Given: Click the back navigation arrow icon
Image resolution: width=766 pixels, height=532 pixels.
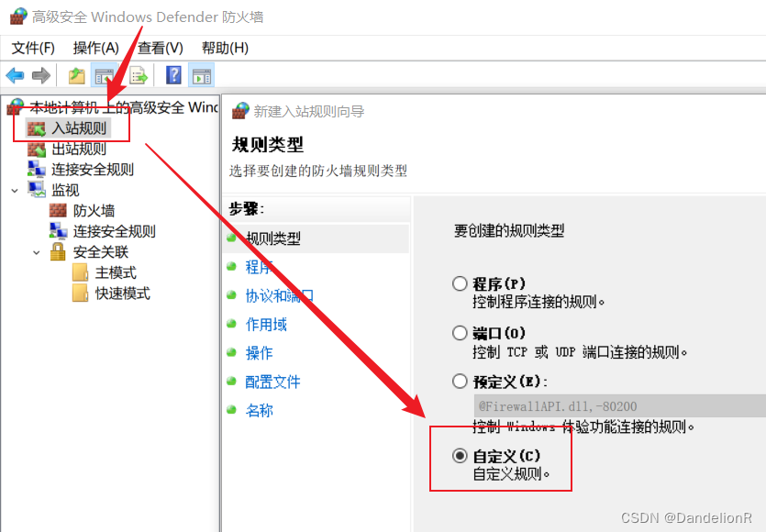Looking at the screenshot, I should [15, 74].
